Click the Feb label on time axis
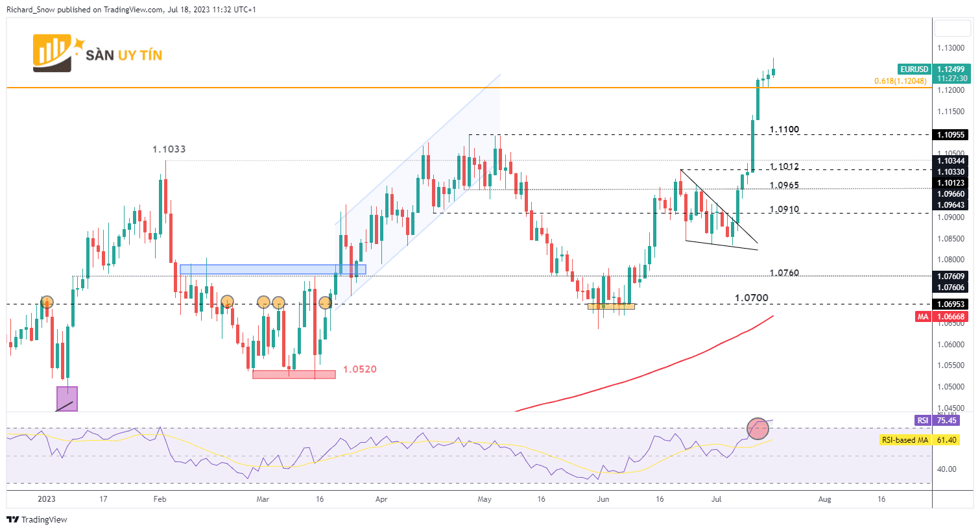 tap(160, 499)
